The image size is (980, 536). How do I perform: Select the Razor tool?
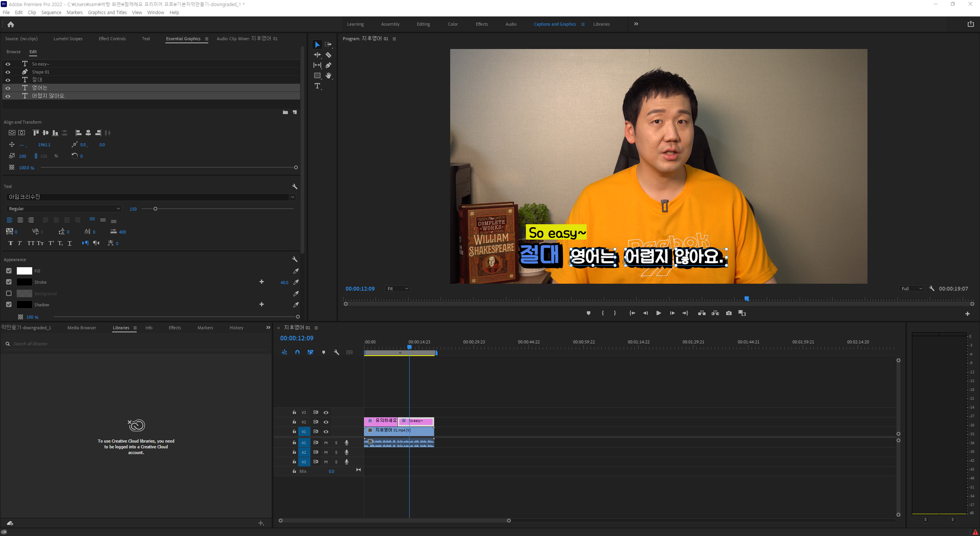point(328,55)
